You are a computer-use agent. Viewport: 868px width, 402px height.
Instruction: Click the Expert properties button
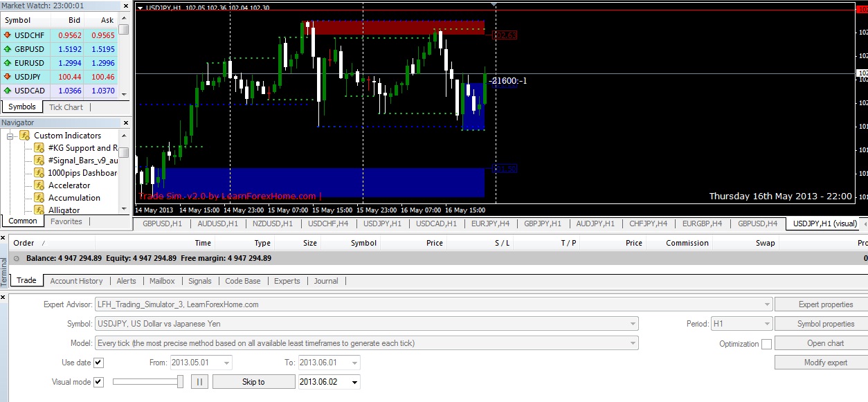tap(826, 304)
